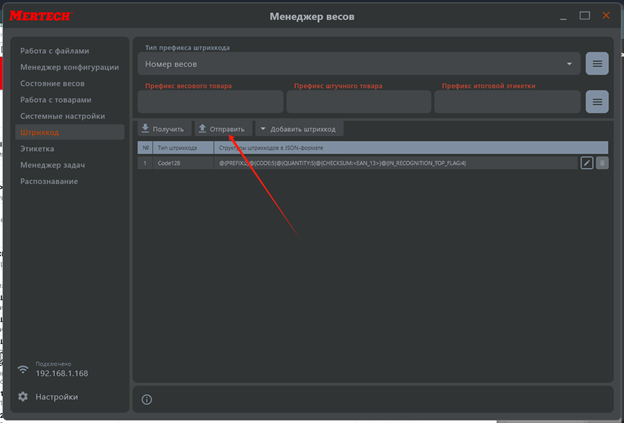Open 'Распознавание' in sidebar
624x423 pixels.
[x=49, y=181]
